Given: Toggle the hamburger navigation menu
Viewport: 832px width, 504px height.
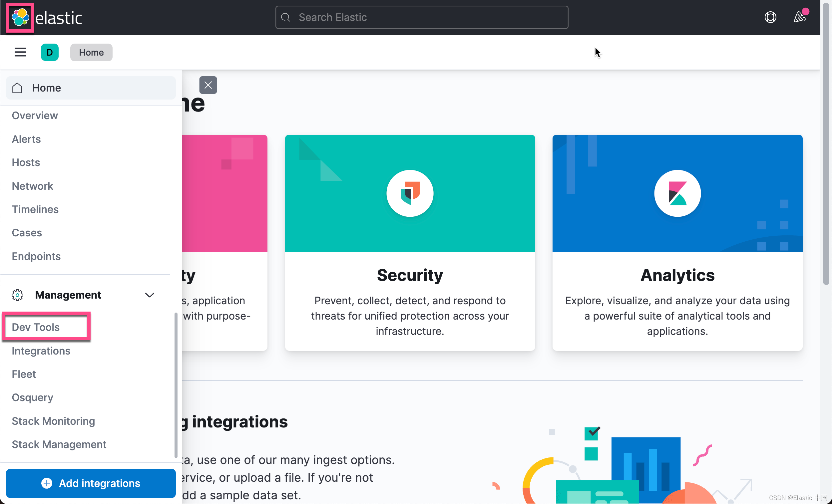Looking at the screenshot, I should 20,52.
